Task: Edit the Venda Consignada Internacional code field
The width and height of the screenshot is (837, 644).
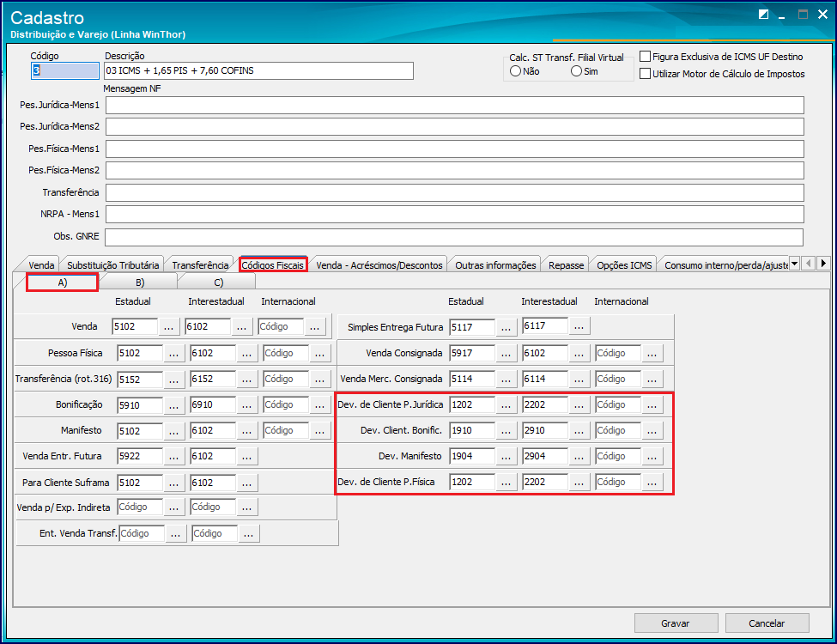Action: click(x=618, y=353)
